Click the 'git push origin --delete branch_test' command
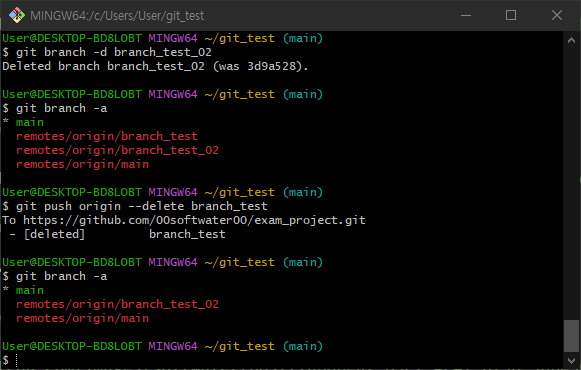 pyautogui.click(x=142, y=206)
